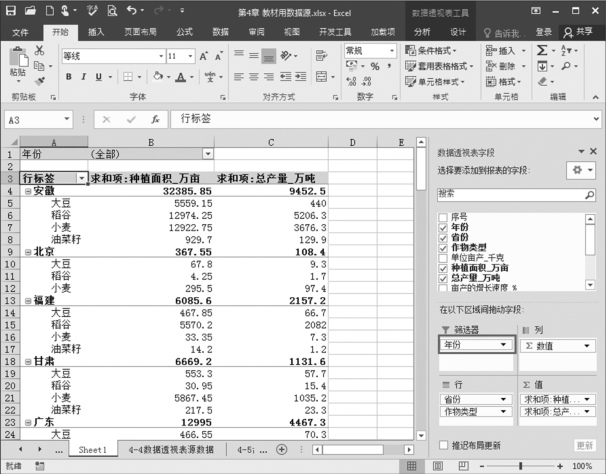Viewport: 606px width, 474px height.
Task: Check the 序号 field checkbox
Action: pyautogui.click(x=443, y=217)
